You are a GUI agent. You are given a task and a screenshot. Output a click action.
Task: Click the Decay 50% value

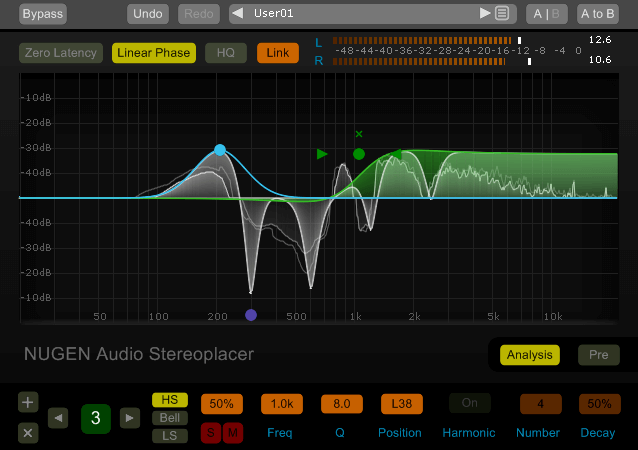pyautogui.click(x=600, y=404)
